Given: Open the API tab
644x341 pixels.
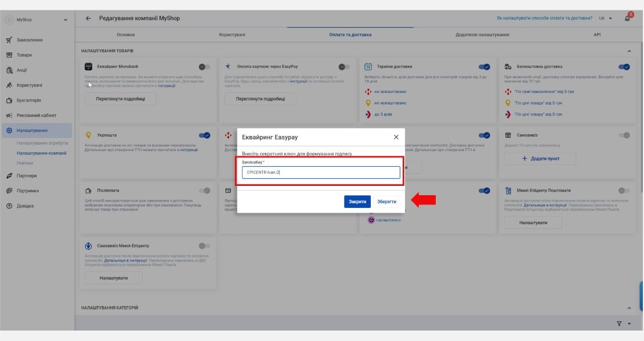Looking at the screenshot, I should click(597, 34).
